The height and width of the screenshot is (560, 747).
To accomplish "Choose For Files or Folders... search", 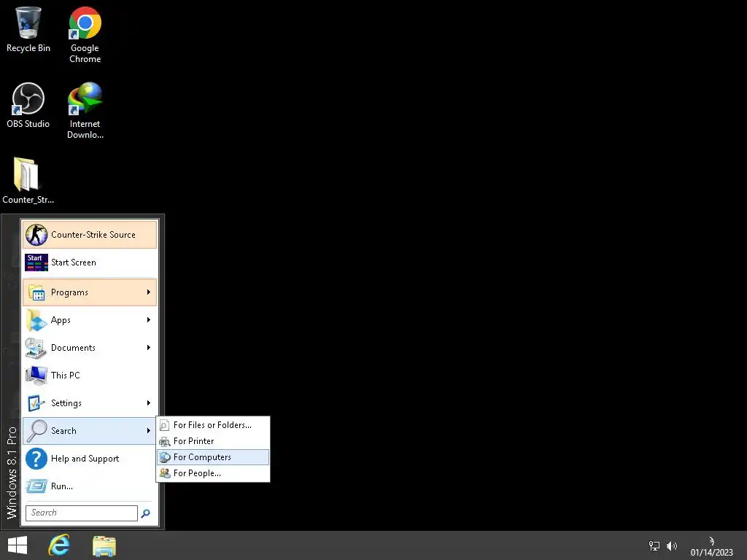I will click(x=213, y=425).
